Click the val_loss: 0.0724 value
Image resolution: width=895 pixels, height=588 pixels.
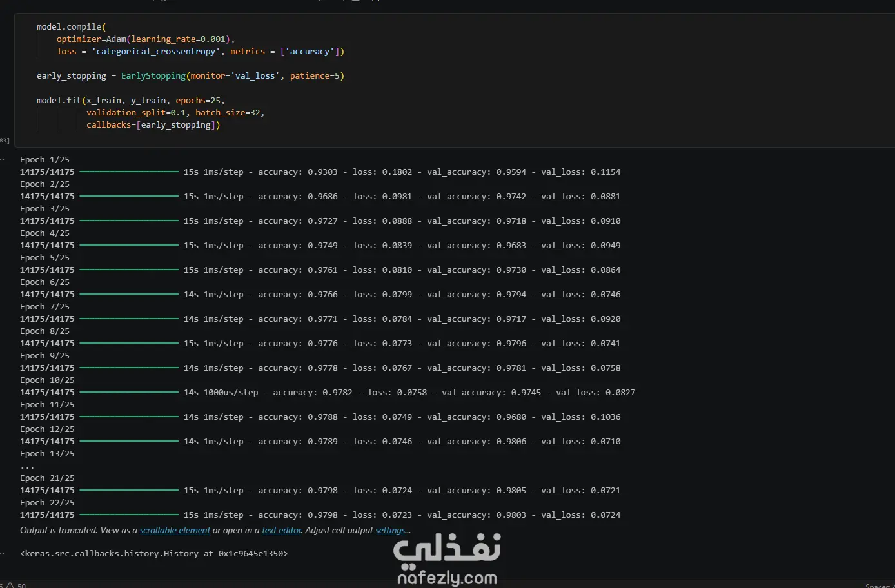581,514
